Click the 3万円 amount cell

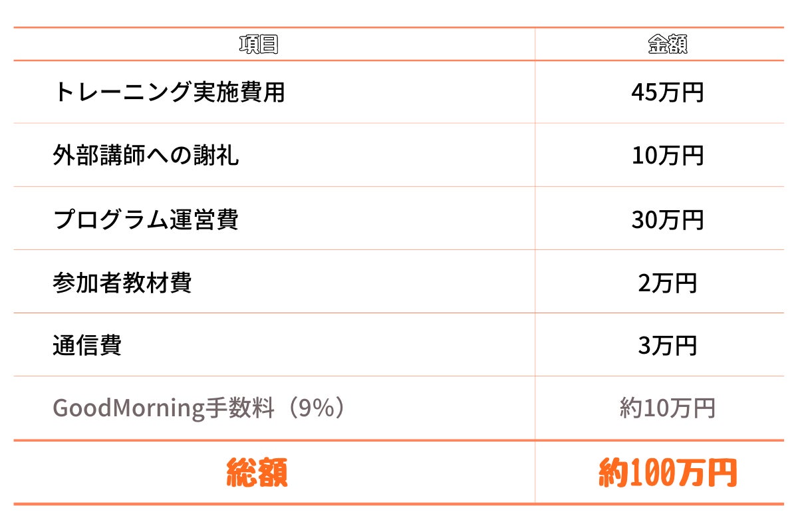coord(667,345)
